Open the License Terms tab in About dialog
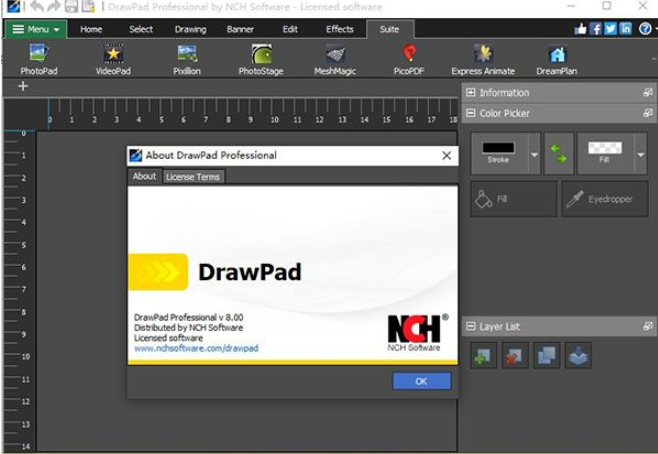Image resolution: width=658 pixels, height=454 pixels. 193,177
